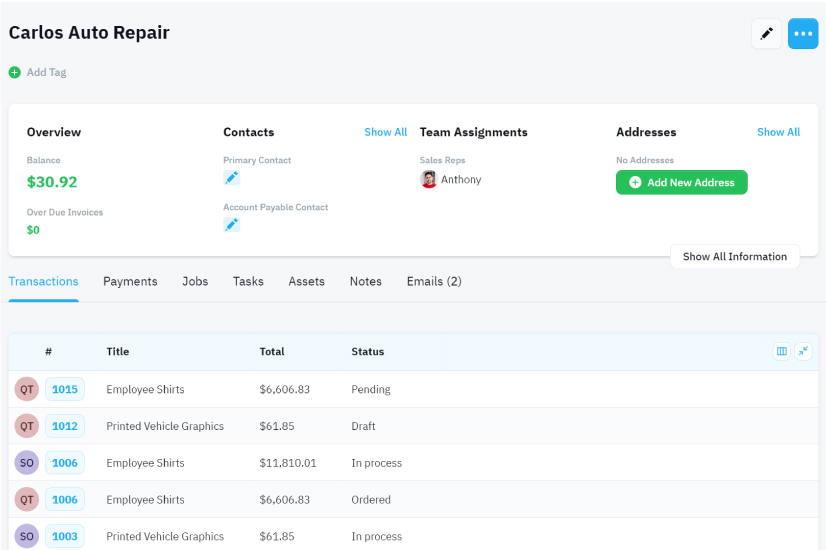Switch to the Transactions tab
This screenshot has height=550, width=826.
pos(44,281)
